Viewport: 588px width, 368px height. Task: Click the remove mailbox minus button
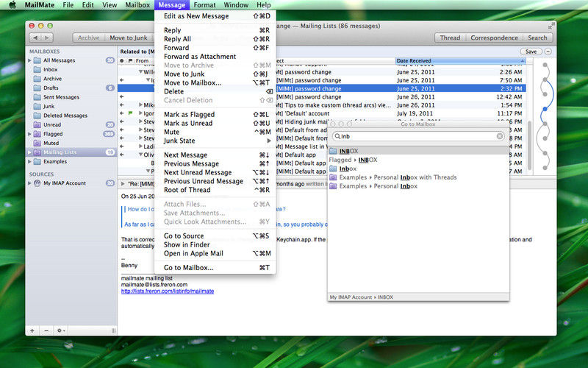pyautogui.click(x=46, y=330)
